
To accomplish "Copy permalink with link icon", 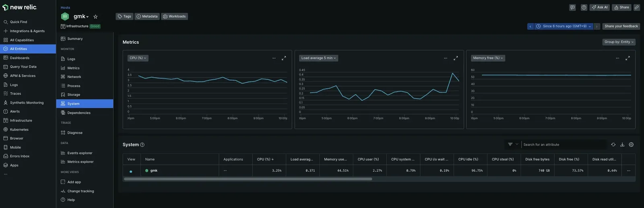I will tap(637, 7).
